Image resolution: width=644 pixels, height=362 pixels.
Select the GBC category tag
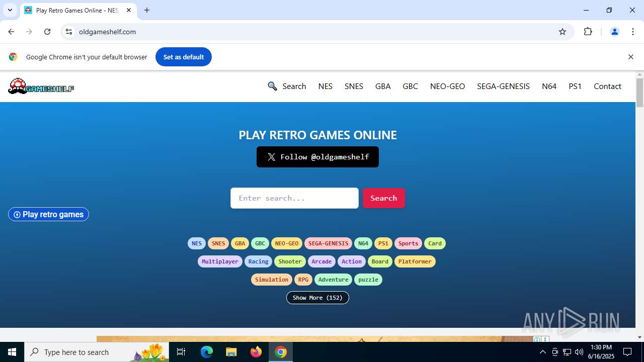pyautogui.click(x=260, y=243)
